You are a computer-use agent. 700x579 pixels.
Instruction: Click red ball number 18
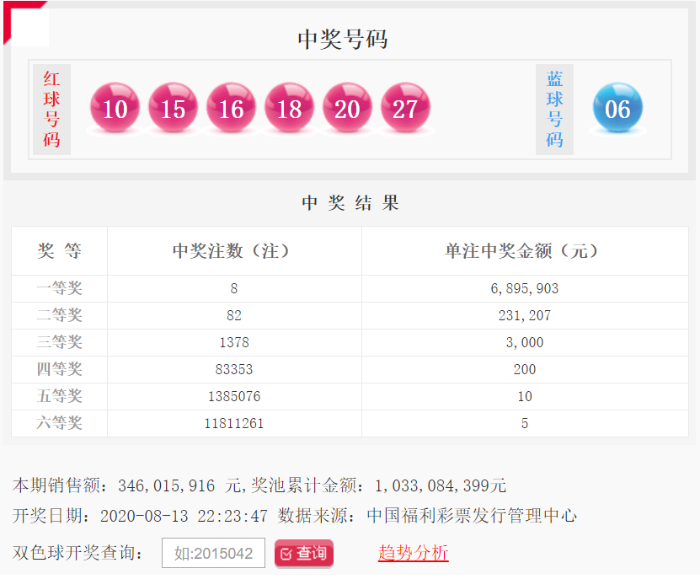[289, 108]
